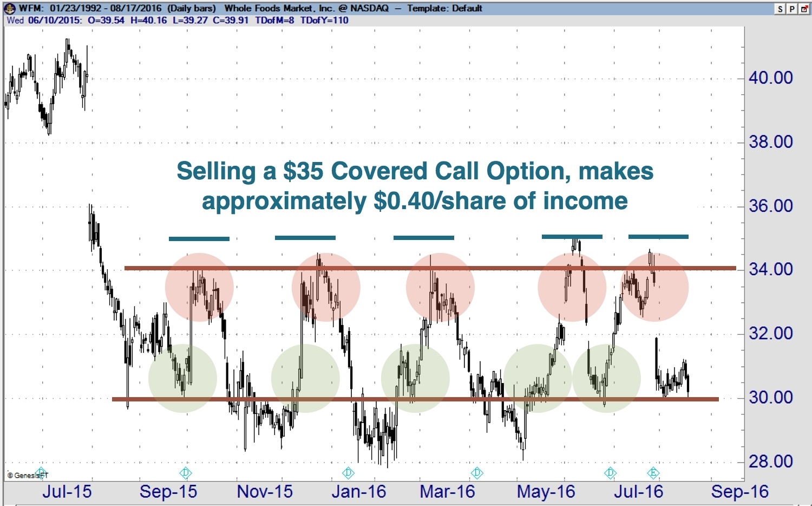Click the H=40.16 high value
The image size is (812, 506).
149,20
